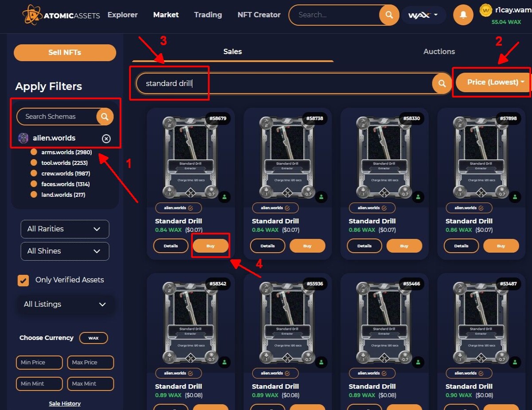Buy Standard Drill #58679

[211, 246]
